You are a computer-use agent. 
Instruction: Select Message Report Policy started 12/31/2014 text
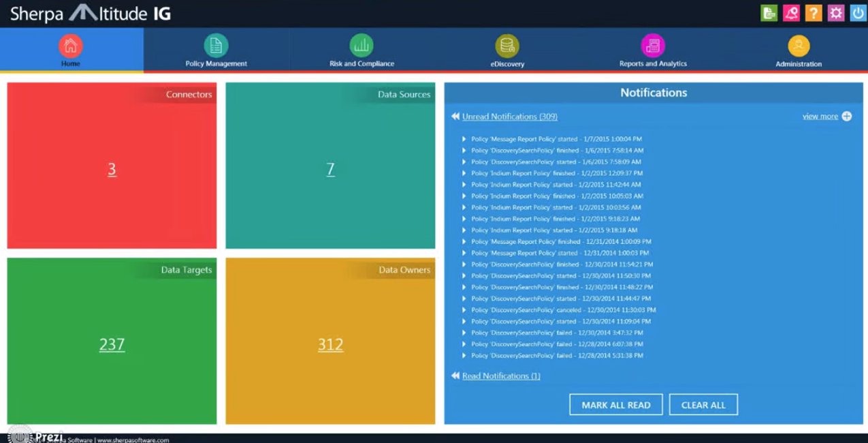(x=560, y=253)
